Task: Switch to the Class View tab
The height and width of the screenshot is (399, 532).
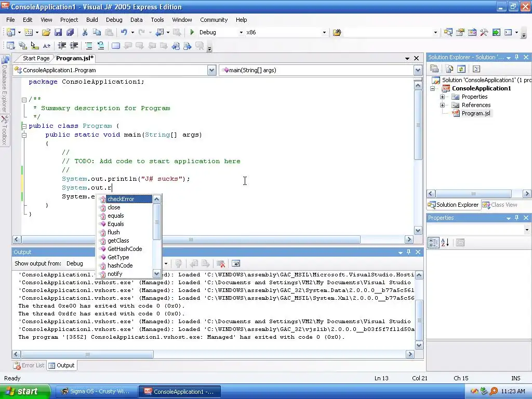Action: 500,205
